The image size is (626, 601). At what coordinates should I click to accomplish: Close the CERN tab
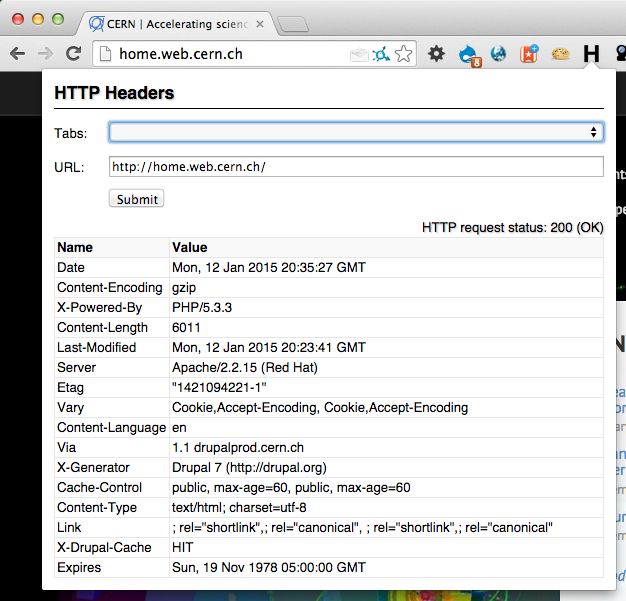[x=260, y=24]
